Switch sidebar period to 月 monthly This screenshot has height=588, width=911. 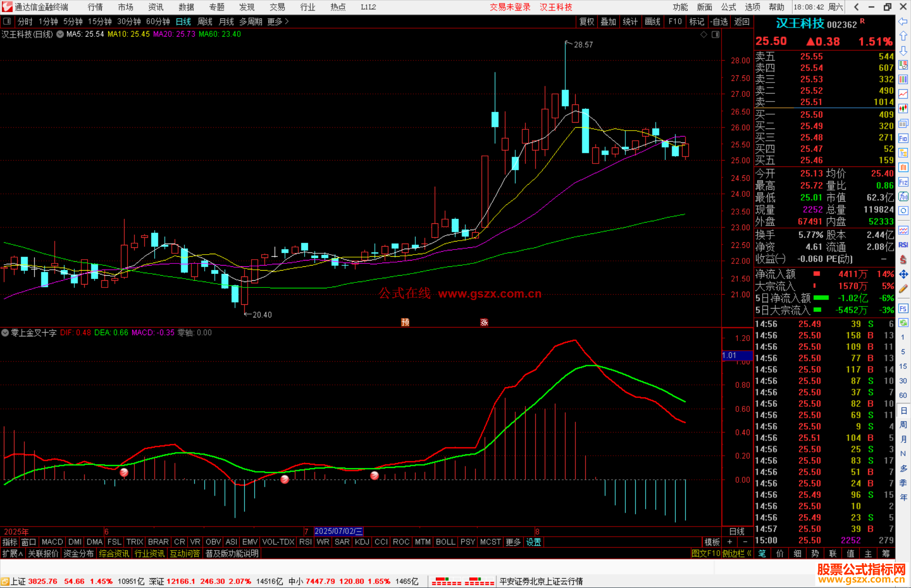click(x=903, y=439)
